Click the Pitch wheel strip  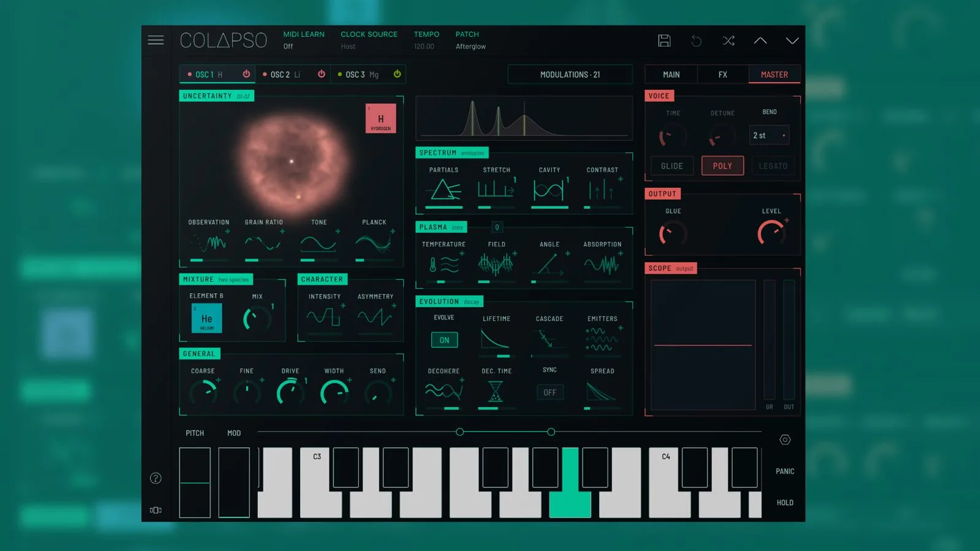click(195, 482)
